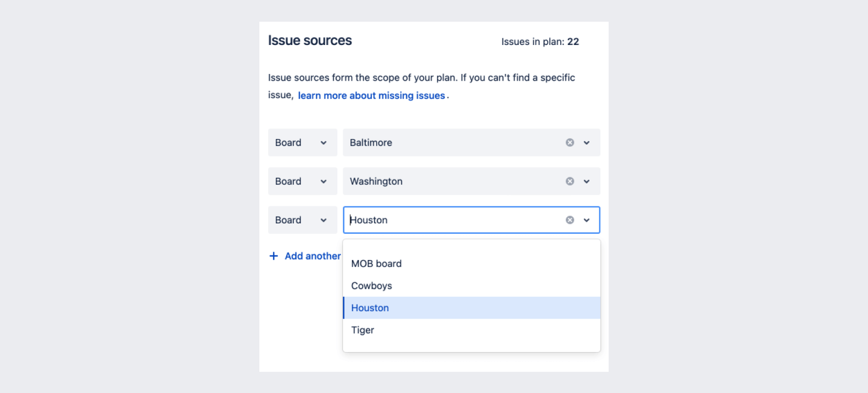Select MOB board from the list
Screen dimensions: 868x393
[x=472, y=264]
